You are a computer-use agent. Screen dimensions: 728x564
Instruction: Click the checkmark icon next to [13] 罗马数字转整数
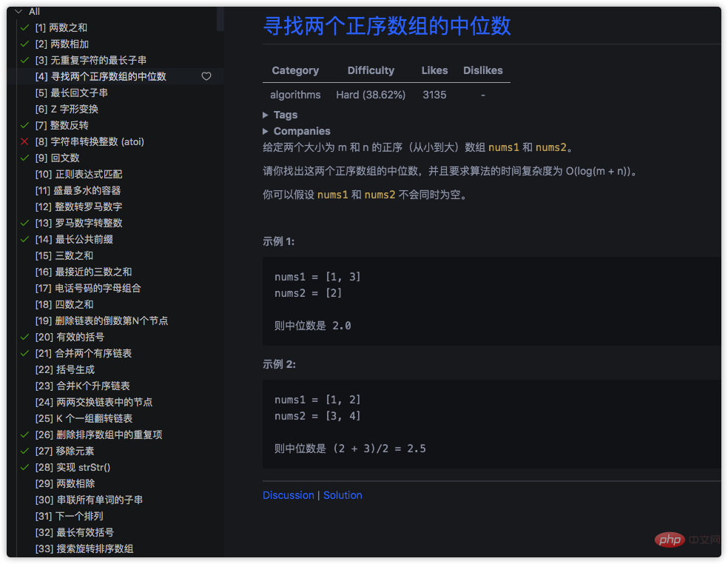point(24,223)
